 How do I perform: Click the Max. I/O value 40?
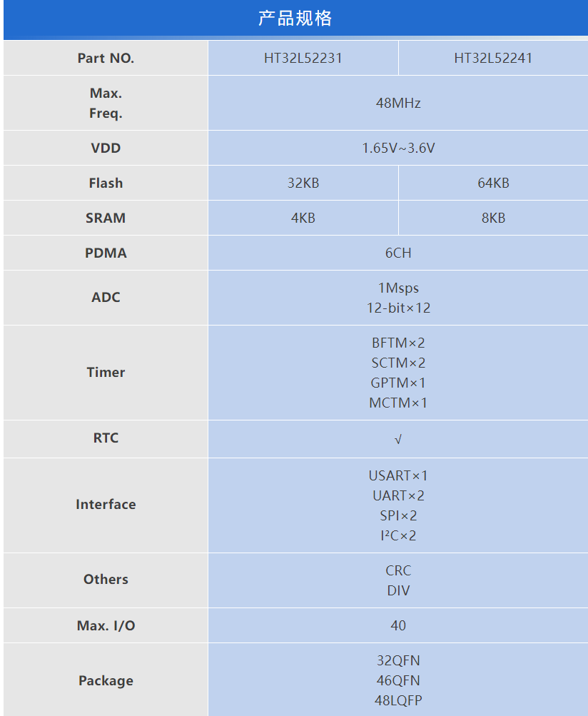[398, 626]
